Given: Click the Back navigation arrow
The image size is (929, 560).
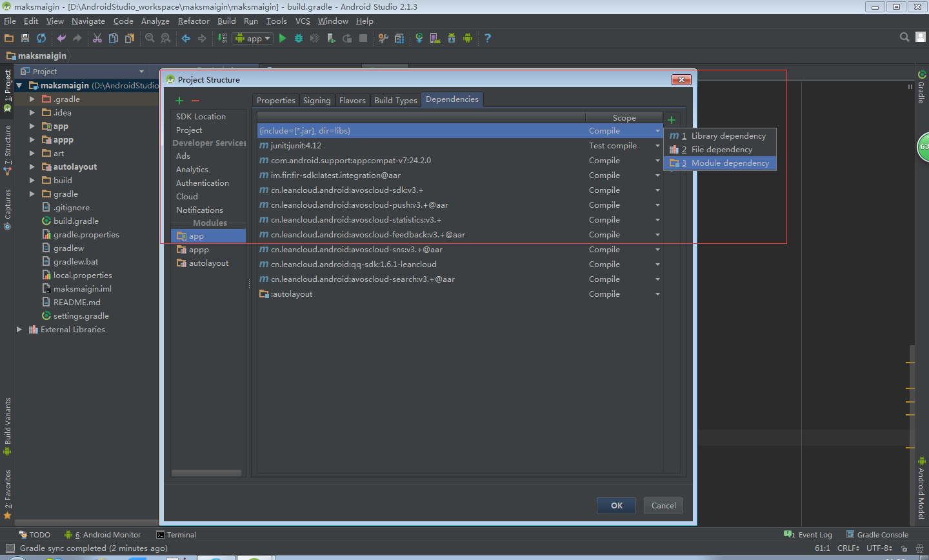Looking at the screenshot, I should pos(186,38).
